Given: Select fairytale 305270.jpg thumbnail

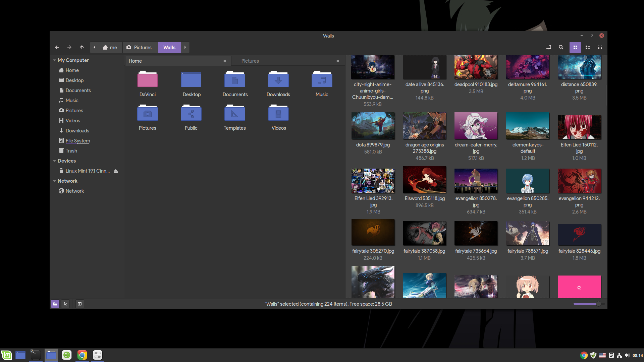Looking at the screenshot, I should (373, 233).
